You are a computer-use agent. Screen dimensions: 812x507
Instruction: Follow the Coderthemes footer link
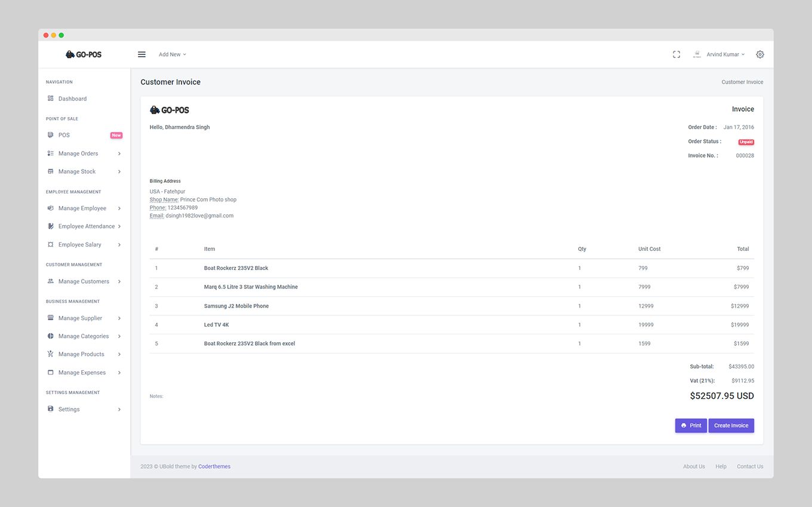coord(214,466)
